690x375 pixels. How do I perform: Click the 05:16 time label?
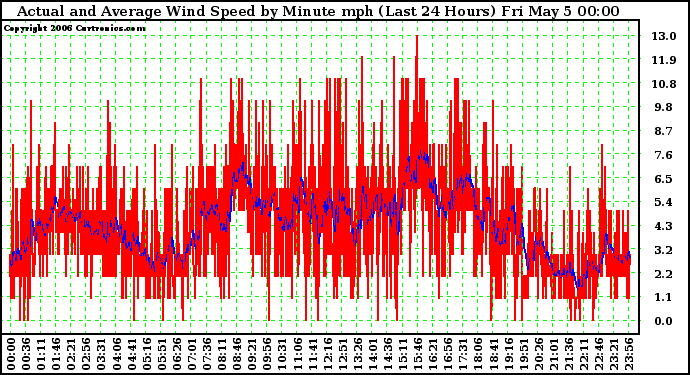[147, 354]
